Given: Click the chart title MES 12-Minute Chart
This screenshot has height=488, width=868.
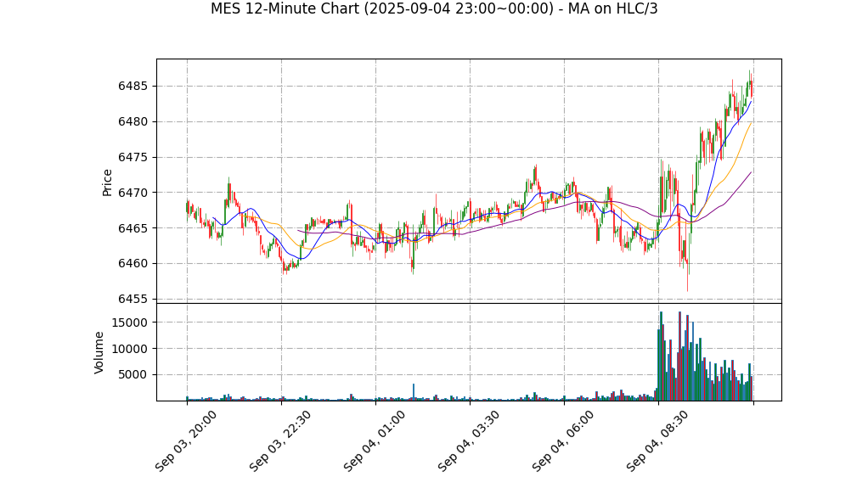Looking at the screenshot, I should (x=434, y=8).
